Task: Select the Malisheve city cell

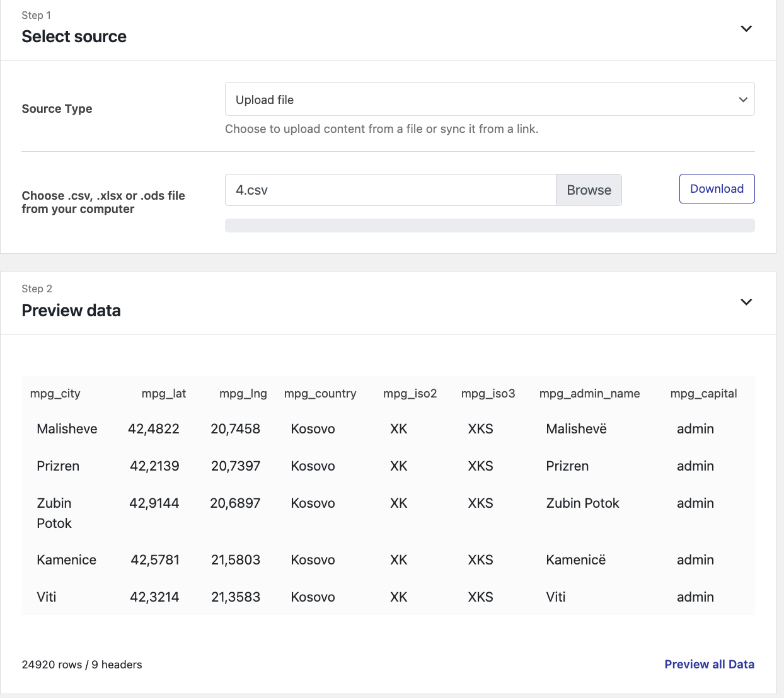Action: [x=67, y=429]
